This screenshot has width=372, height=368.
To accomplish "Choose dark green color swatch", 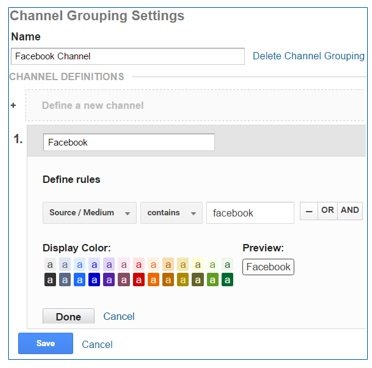I will pos(227,280).
